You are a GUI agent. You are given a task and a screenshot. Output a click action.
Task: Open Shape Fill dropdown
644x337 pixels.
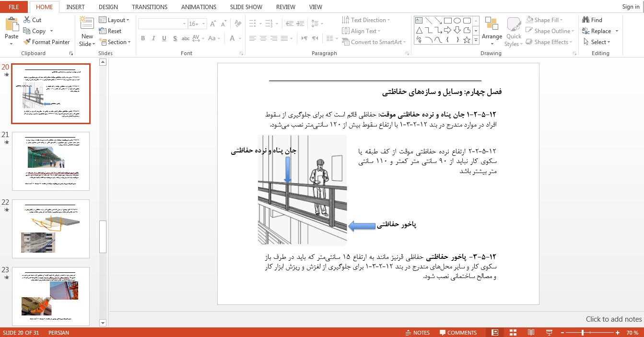pos(544,20)
